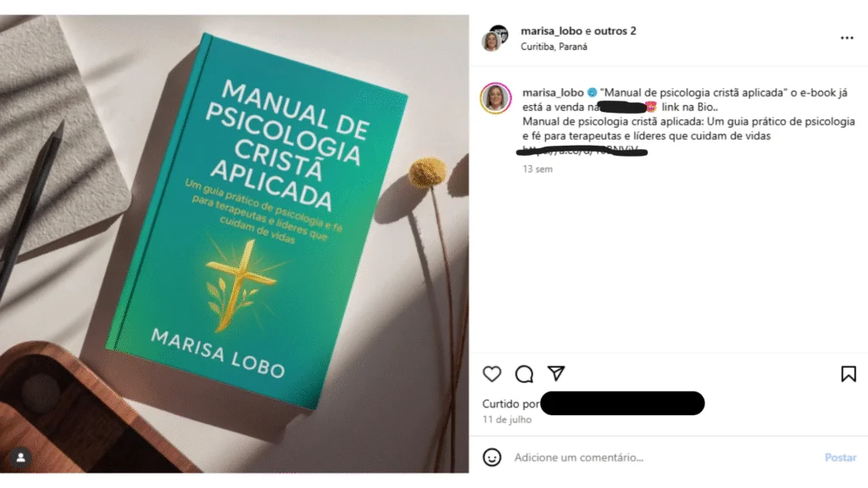This screenshot has height=488, width=868.
Task: Open 'outros 2' collaborators list
Action: [x=615, y=31]
